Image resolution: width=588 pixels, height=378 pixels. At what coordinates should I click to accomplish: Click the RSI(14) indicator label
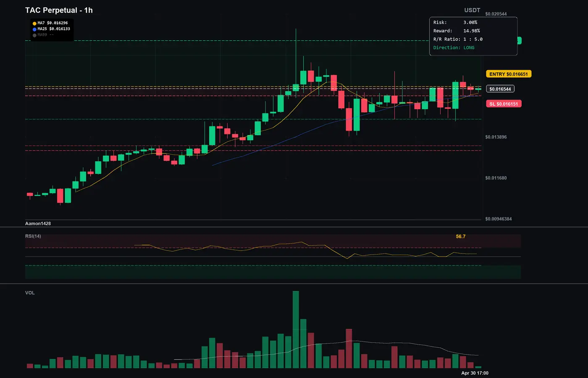(x=33, y=236)
